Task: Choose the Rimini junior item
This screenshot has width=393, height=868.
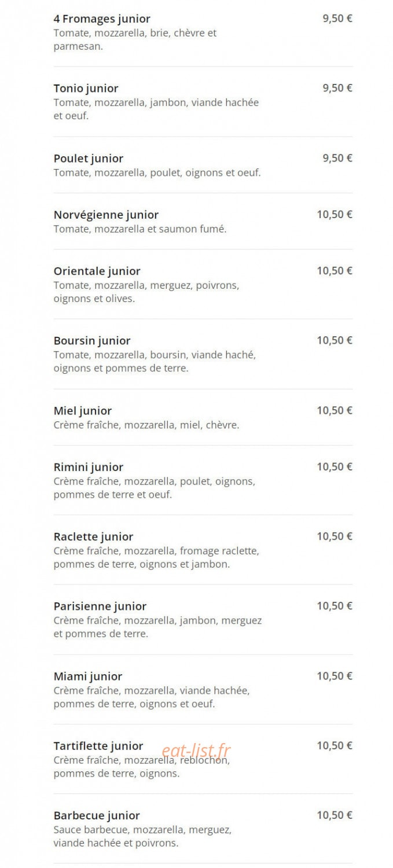Action: 89,467
